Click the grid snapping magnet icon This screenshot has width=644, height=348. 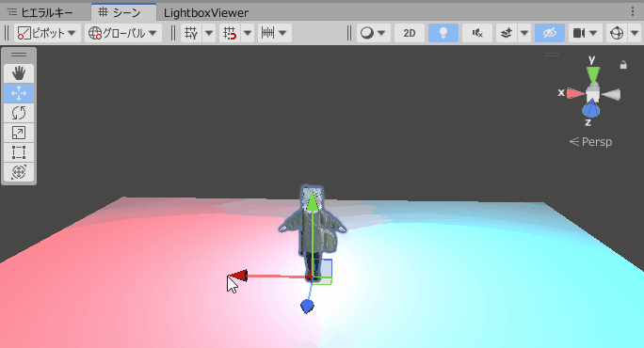tap(230, 33)
